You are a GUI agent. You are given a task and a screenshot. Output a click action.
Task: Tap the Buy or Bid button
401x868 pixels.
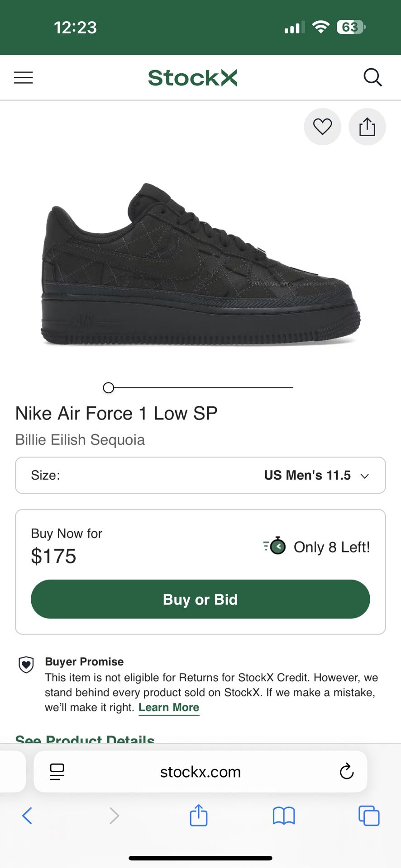point(200,599)
